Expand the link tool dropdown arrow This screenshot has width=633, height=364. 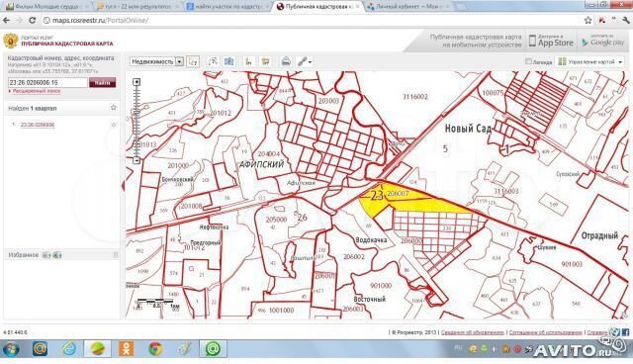click(x=310, y=62)
